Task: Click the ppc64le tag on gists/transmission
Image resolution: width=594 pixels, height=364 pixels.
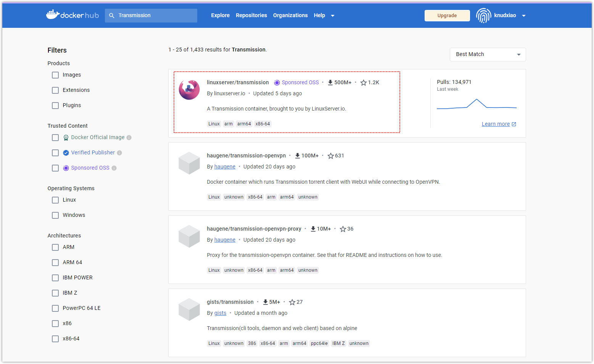Action: pos(319,343)
